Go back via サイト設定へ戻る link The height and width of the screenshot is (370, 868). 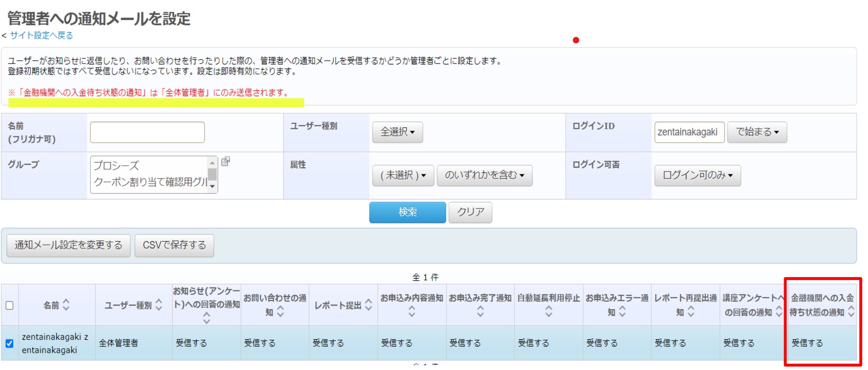(x=42, y=36)
